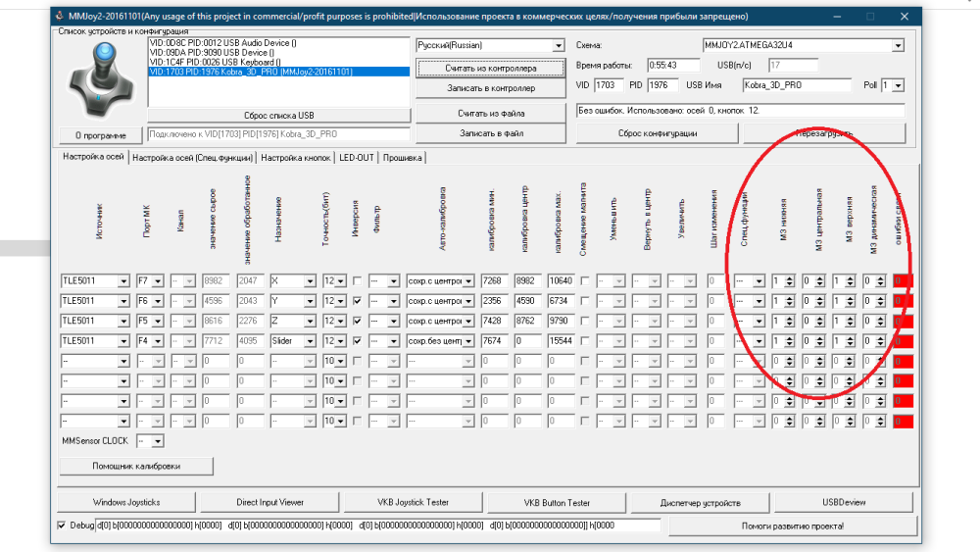Click calibration max field 15544

(x=560, y=341)
